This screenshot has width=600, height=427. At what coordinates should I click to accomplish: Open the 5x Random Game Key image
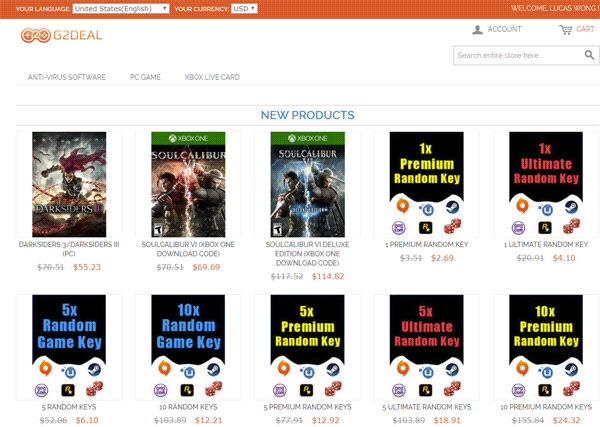click(69, 346)
